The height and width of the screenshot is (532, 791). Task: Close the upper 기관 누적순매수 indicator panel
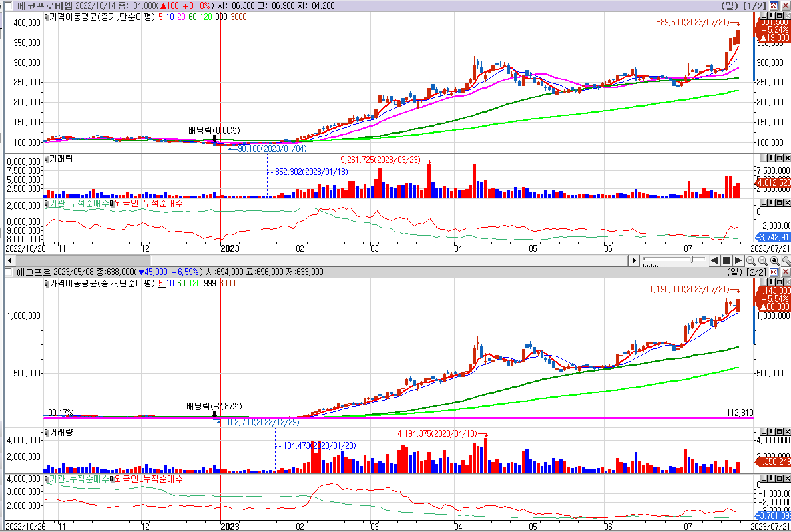(786, 202)
